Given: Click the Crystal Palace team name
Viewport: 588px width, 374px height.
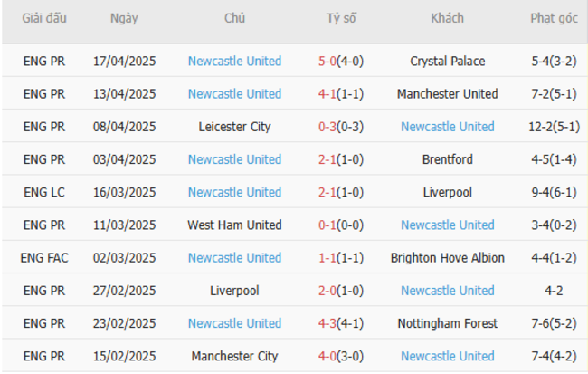Looking at the screenshot, I should (x=447, y=62).
